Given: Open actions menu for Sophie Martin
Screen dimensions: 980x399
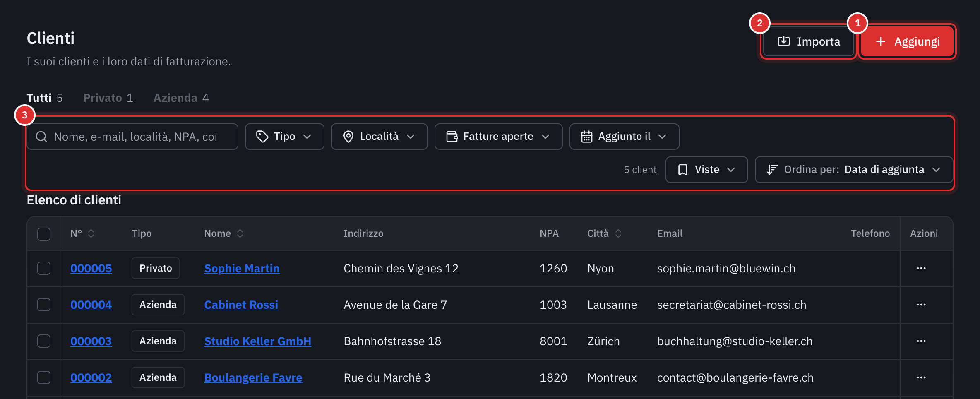Looking at the screenshot, I should (x=921, y=268).
